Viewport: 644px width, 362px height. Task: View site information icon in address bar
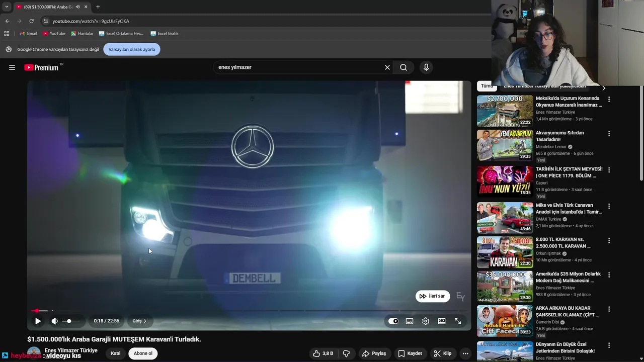[46, 21]
